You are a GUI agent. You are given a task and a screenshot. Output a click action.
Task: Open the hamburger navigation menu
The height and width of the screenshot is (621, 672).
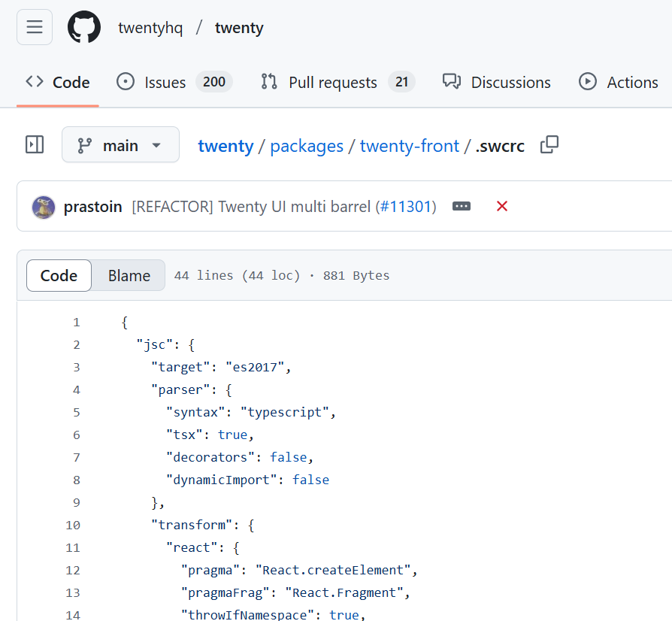coord(35,27)
